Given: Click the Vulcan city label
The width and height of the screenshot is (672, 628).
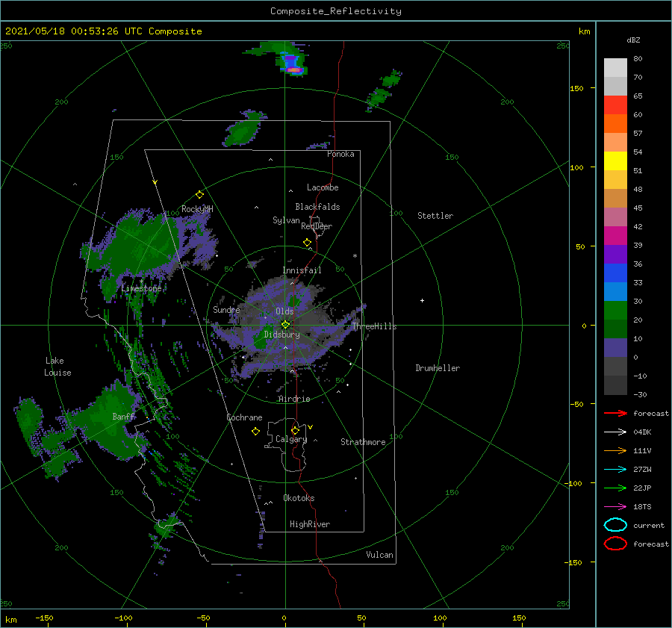Looking at the screenshot, I should (x=379, y=555).
